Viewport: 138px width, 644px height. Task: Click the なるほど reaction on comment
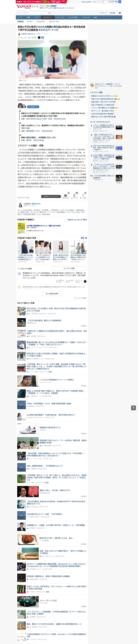(67, 282)
